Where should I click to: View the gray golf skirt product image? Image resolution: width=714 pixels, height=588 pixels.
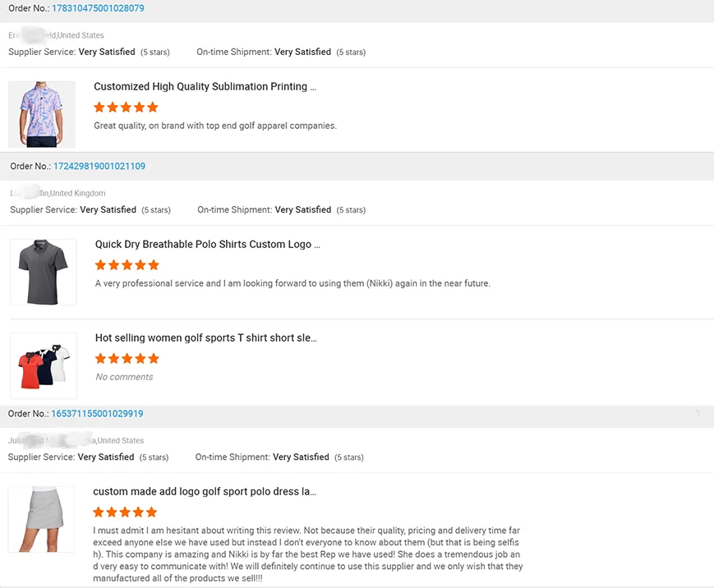[41, 519]
